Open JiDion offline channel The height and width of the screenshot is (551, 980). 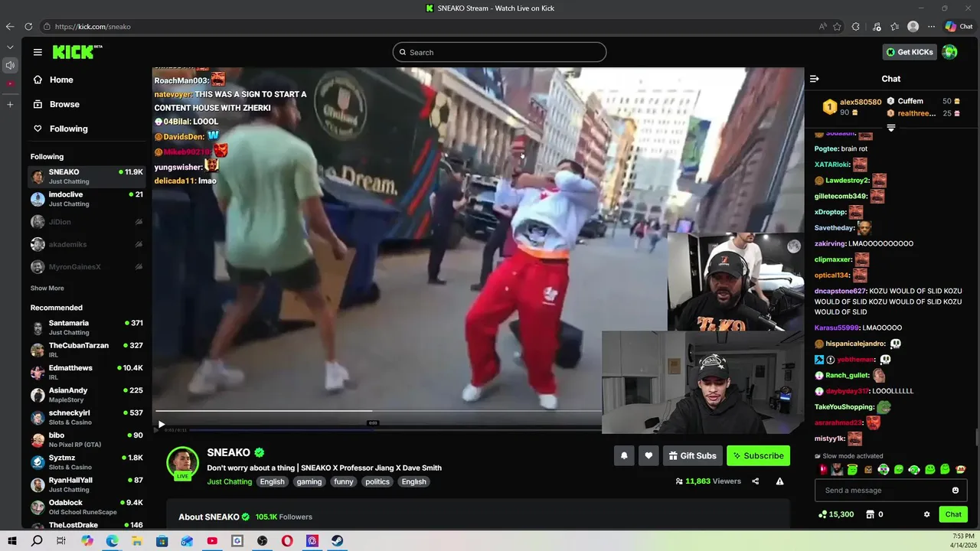[x=87, y=222]
